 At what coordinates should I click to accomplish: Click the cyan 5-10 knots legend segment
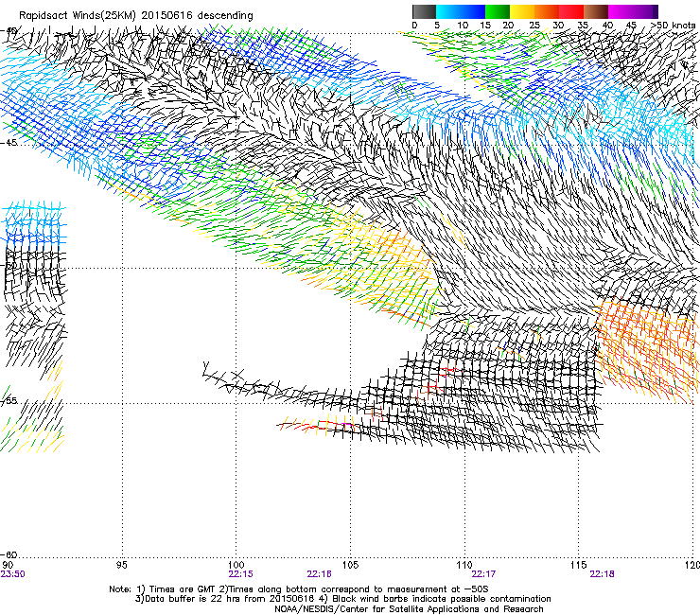click(448, 11)
